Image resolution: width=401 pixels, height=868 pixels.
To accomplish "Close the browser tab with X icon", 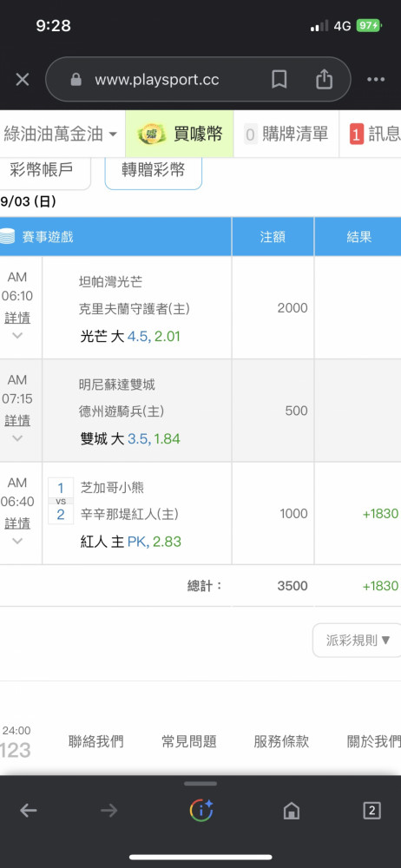I will click(x=23, y=80).
